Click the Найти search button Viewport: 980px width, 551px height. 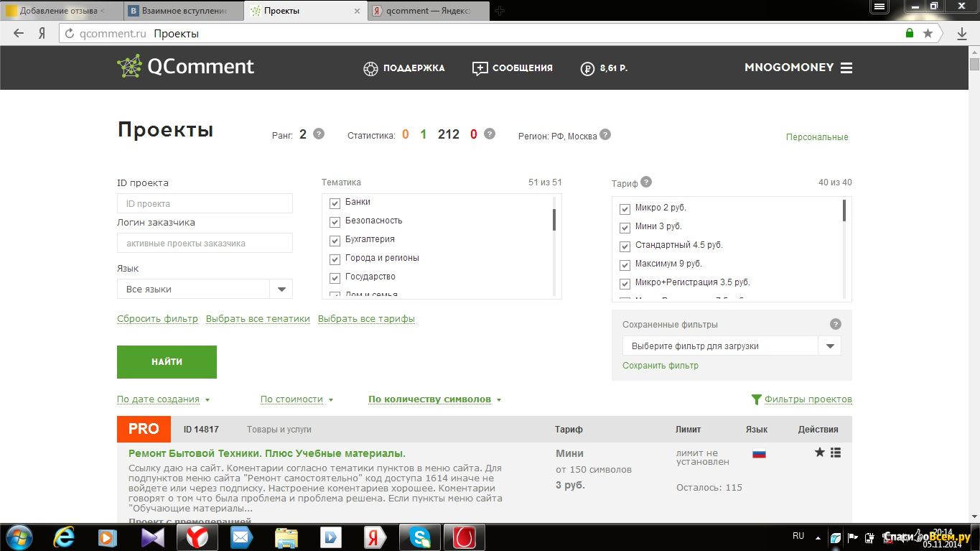point(167,362)
